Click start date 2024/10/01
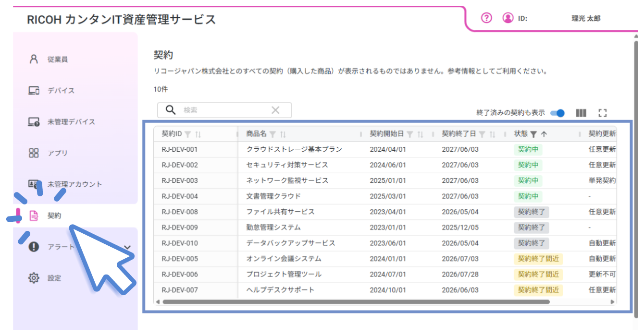This screenshot has width=644, height=336. point(388,290)
